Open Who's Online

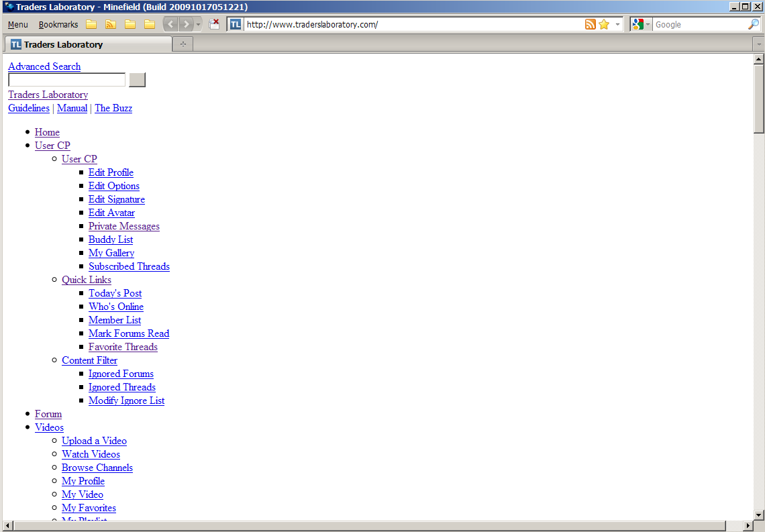116,307
